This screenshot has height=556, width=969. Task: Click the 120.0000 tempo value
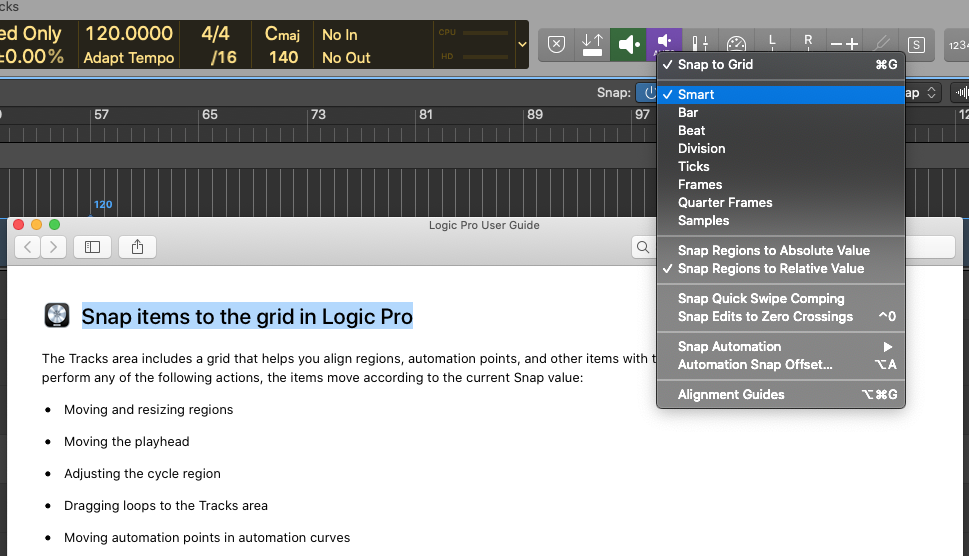tap(129, 33)
